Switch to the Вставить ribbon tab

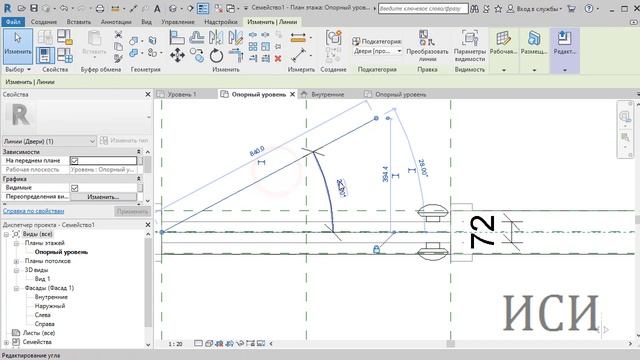click(x=78, y=22)
